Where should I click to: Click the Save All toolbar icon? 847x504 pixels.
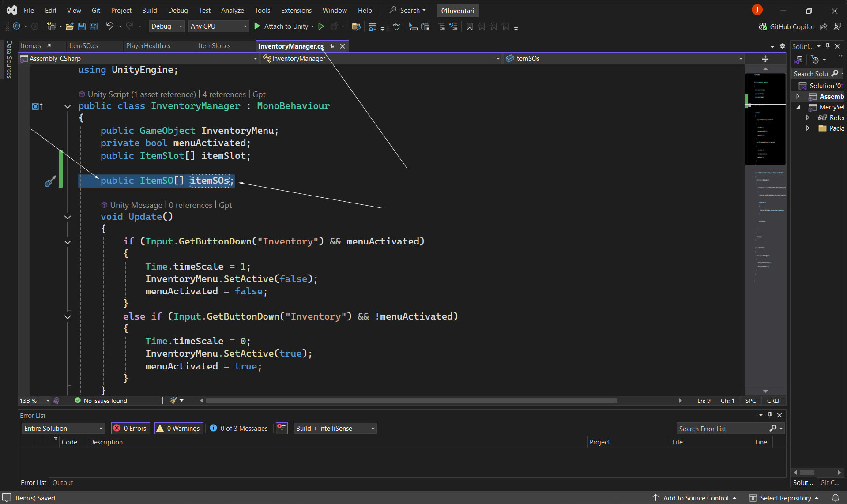pyautogui.click(x=94, y=26)
